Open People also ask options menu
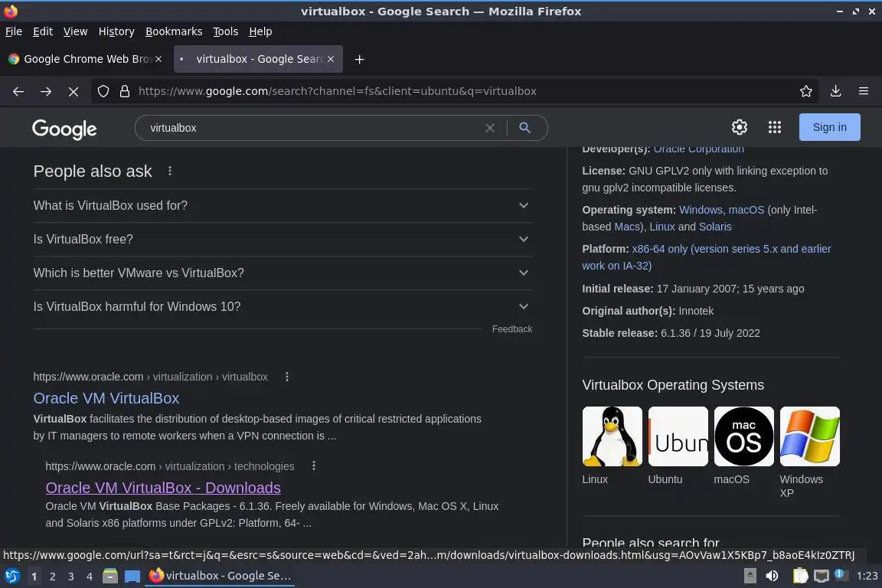 pyautogui.click(x=170, y=171)
